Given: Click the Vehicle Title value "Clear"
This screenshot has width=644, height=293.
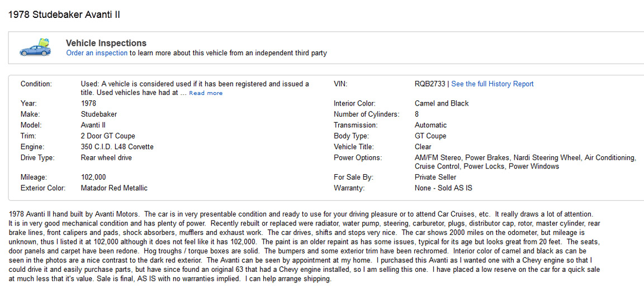Looking at the screenshot, I should 423,147.
